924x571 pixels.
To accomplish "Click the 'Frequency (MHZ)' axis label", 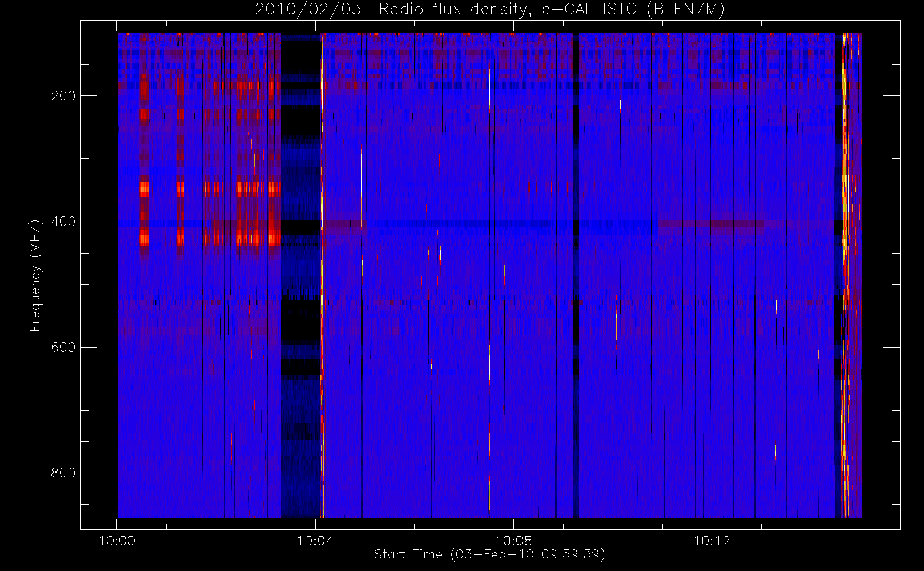I will (35, 275).
